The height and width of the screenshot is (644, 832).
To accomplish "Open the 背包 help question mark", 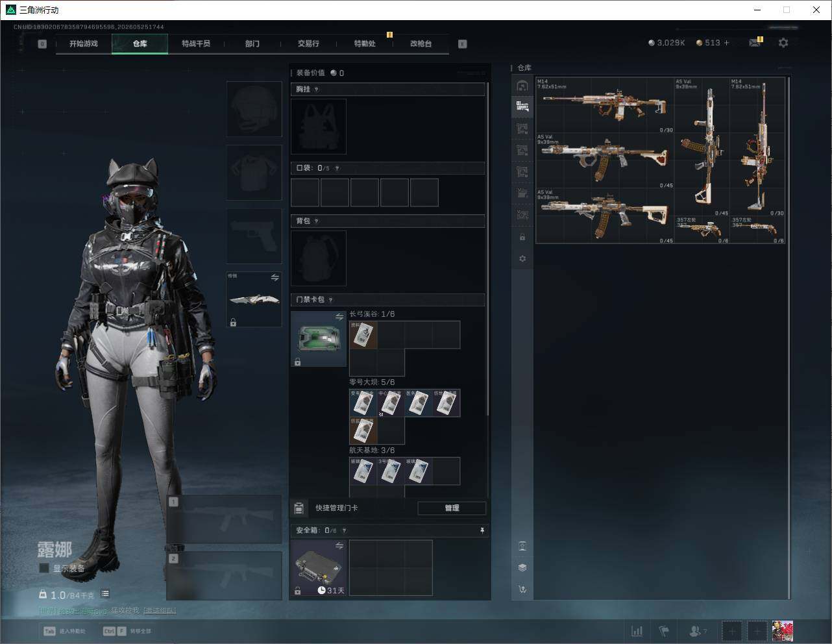I will 316,221.
